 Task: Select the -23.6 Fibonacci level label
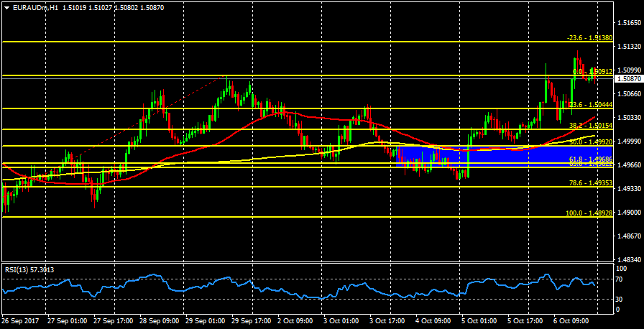tap(589, 38)
